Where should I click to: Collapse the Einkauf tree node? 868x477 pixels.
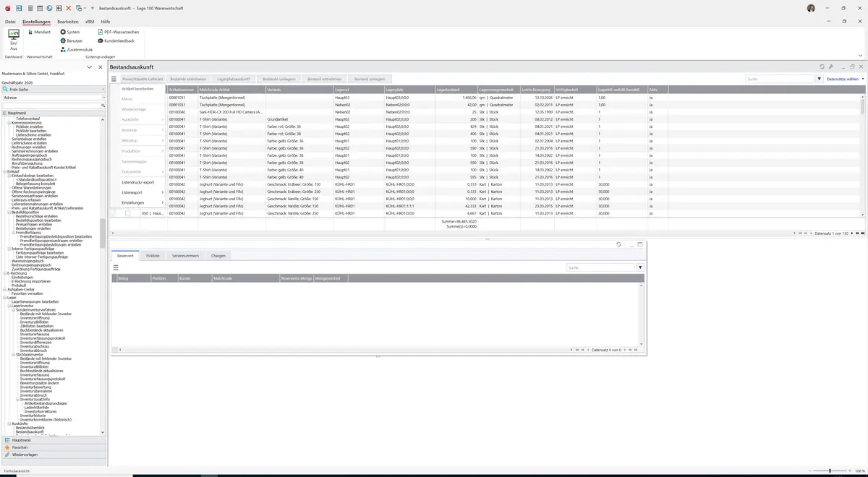coord(4,171)
